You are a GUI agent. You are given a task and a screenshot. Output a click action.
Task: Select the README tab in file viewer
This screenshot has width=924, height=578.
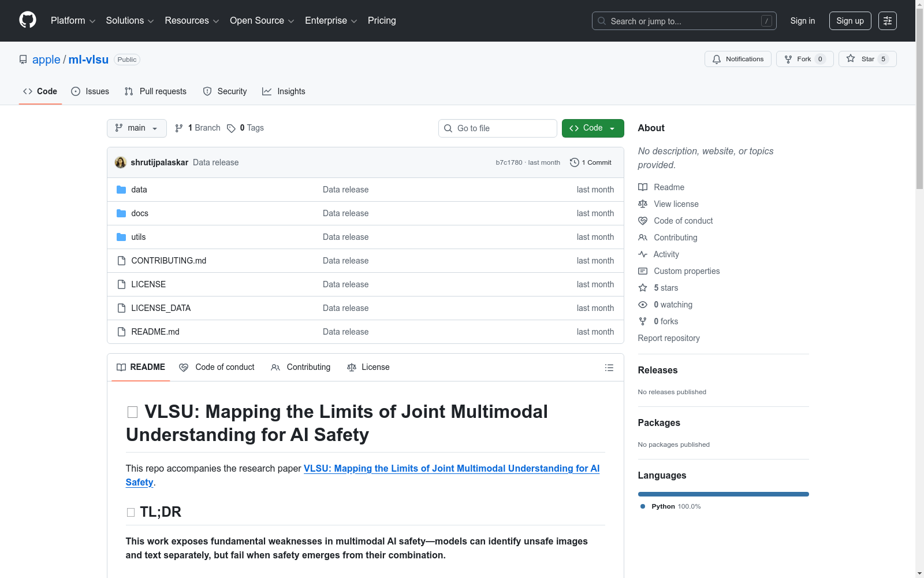point(141,367)
